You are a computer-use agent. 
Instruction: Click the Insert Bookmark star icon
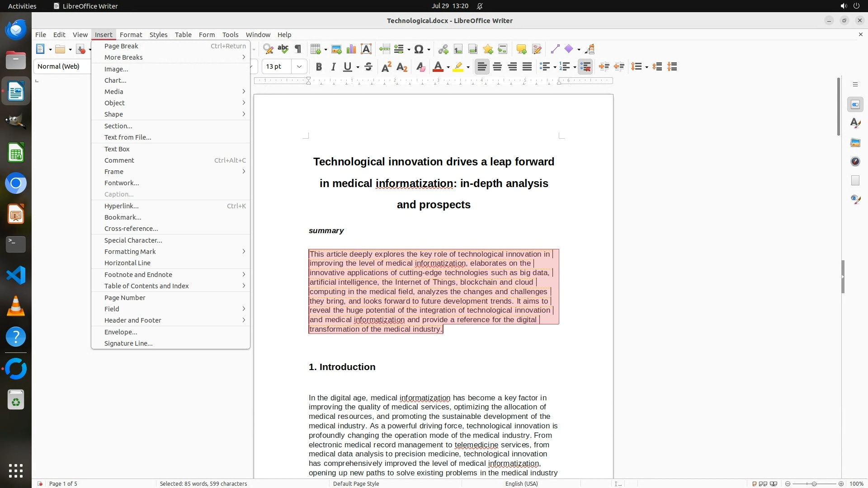click(x=488, y=49)
